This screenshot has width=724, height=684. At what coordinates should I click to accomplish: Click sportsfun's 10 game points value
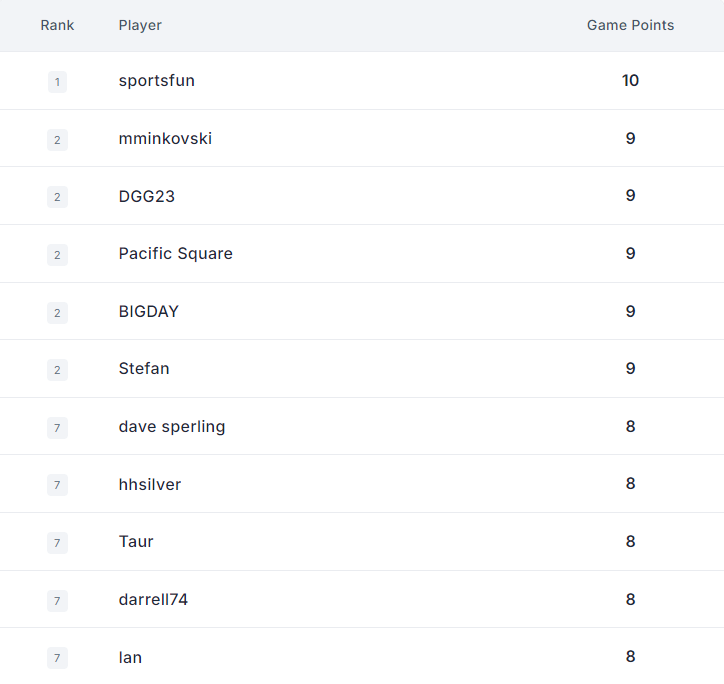[x=630, y=80]
